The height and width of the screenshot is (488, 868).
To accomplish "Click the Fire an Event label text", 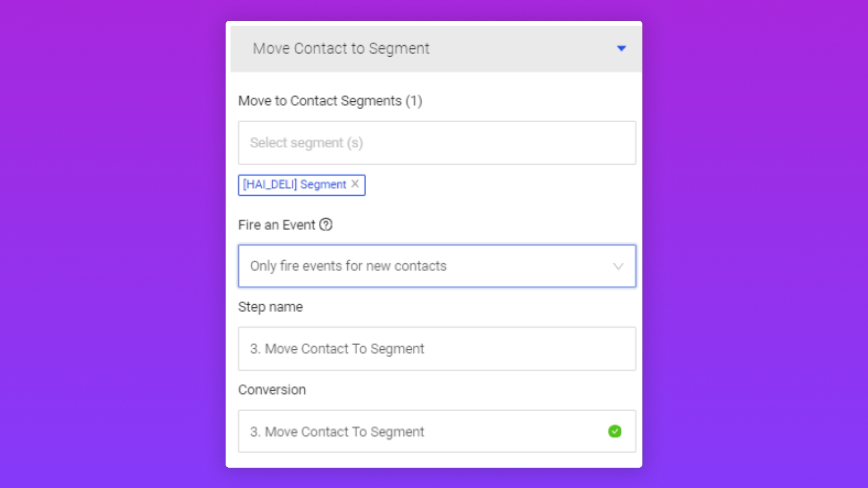I will tap(276, 225).
